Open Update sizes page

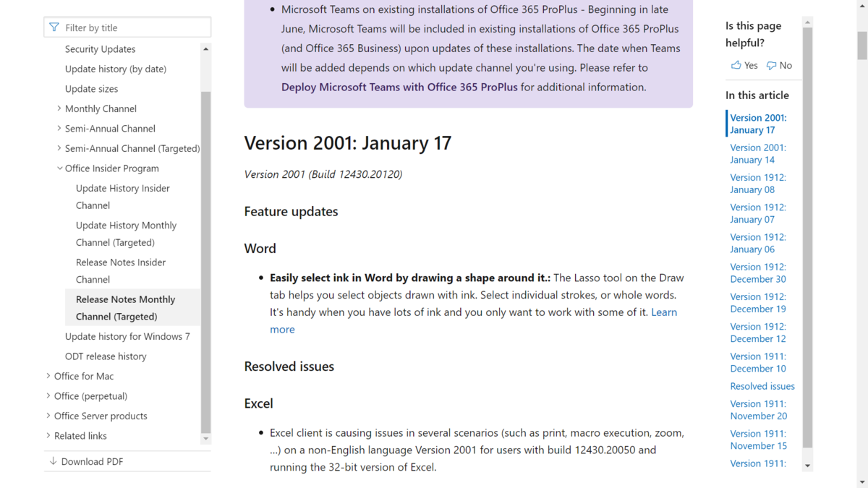click(x=91, y=89)
